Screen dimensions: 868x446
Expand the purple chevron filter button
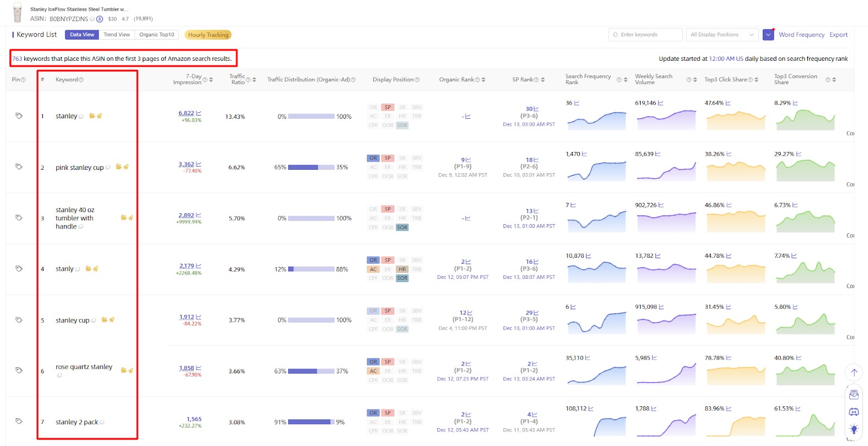point(768,35)
